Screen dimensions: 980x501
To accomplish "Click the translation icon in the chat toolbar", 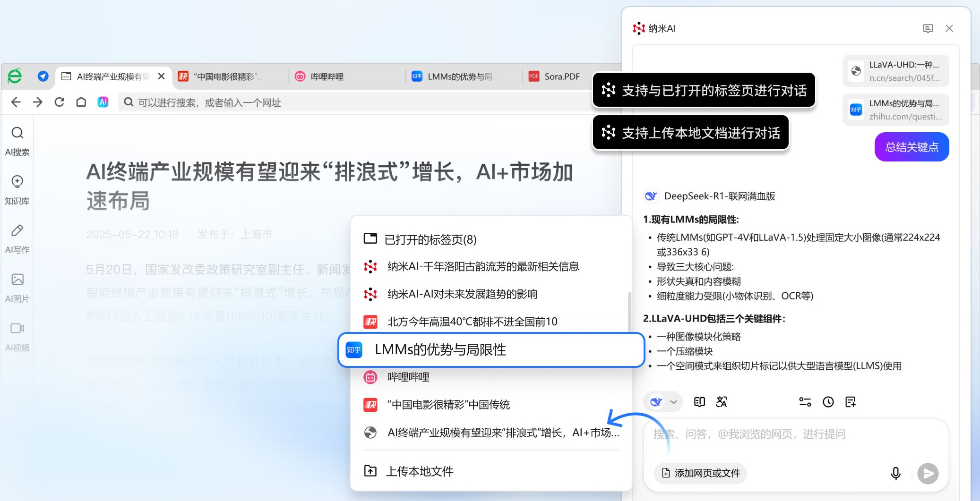I will click(x=721, y=402).
